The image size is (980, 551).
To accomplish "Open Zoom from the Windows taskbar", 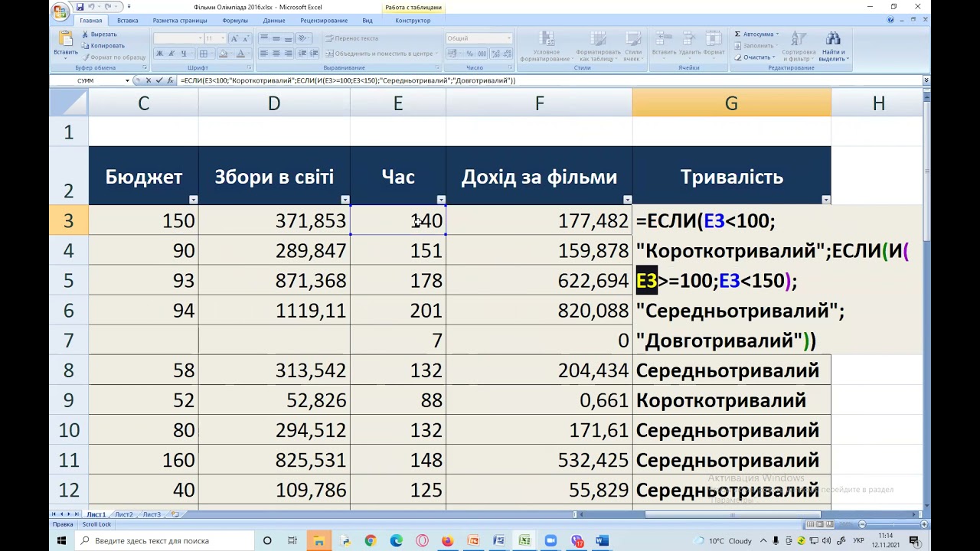I will [x=550, y=540].
